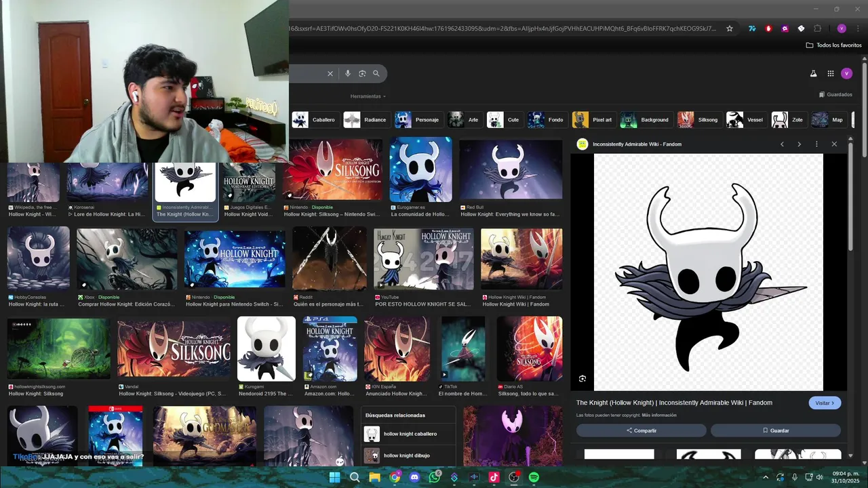Image resolution: width=868 pixels, height=488 pixels.
Task: Open the preview panel's more options menu
Action: tap(816, 144)
